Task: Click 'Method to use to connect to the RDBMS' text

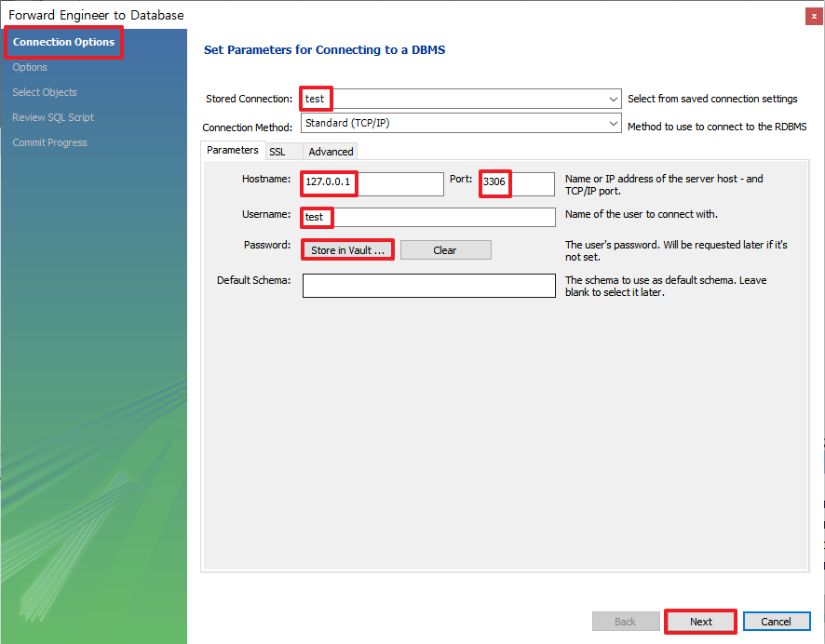Action: [x=717, y=127]
